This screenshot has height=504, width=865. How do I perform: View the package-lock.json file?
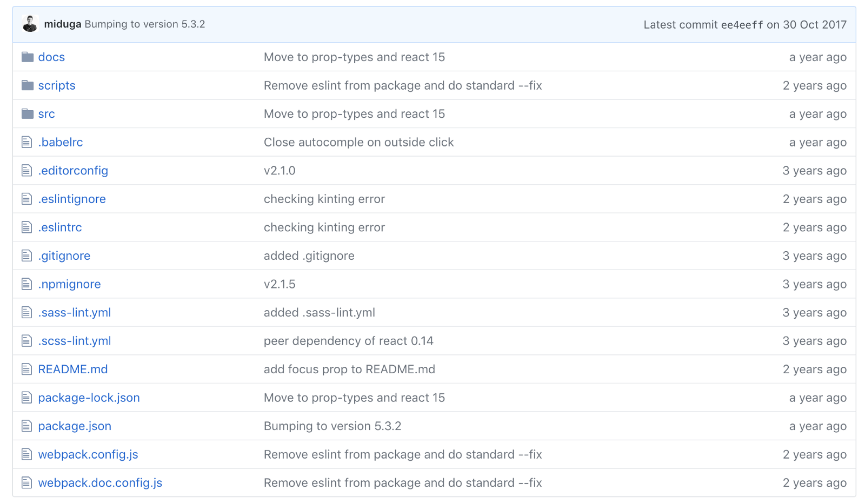pyautogui.click(x=89, y=398)
